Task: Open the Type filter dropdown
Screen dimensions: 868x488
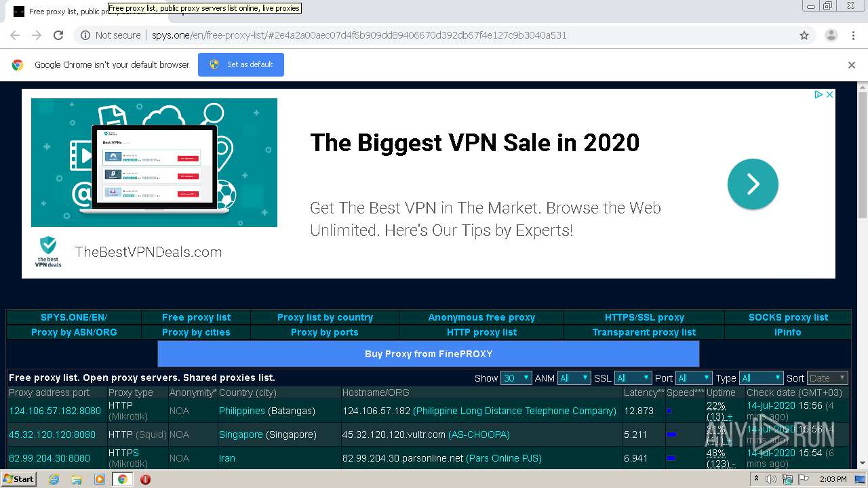Action: 761,378
